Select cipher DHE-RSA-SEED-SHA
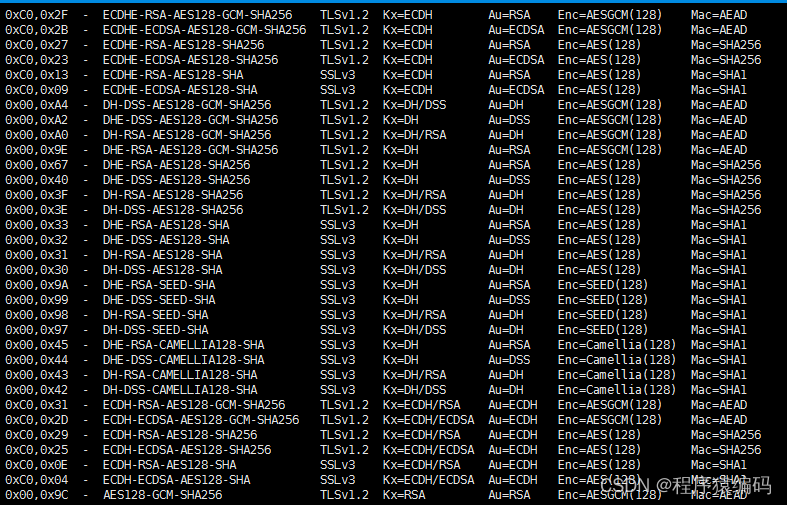787x505 pixels. [x=159, y=285]
